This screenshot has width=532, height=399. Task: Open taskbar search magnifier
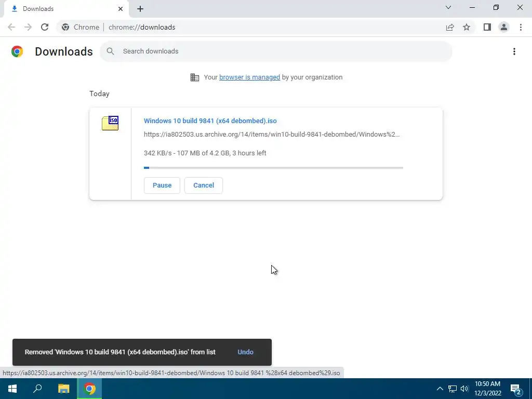pyautogui.click(x=37, y=389)
